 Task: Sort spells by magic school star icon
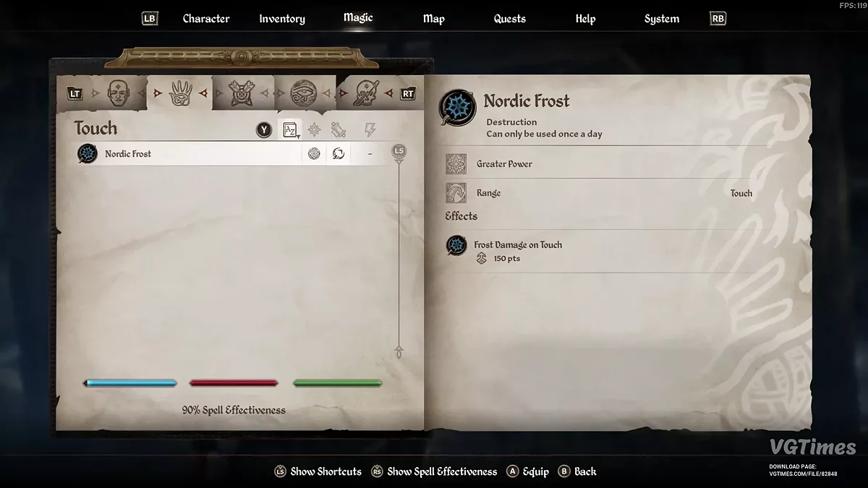[314, 130]
